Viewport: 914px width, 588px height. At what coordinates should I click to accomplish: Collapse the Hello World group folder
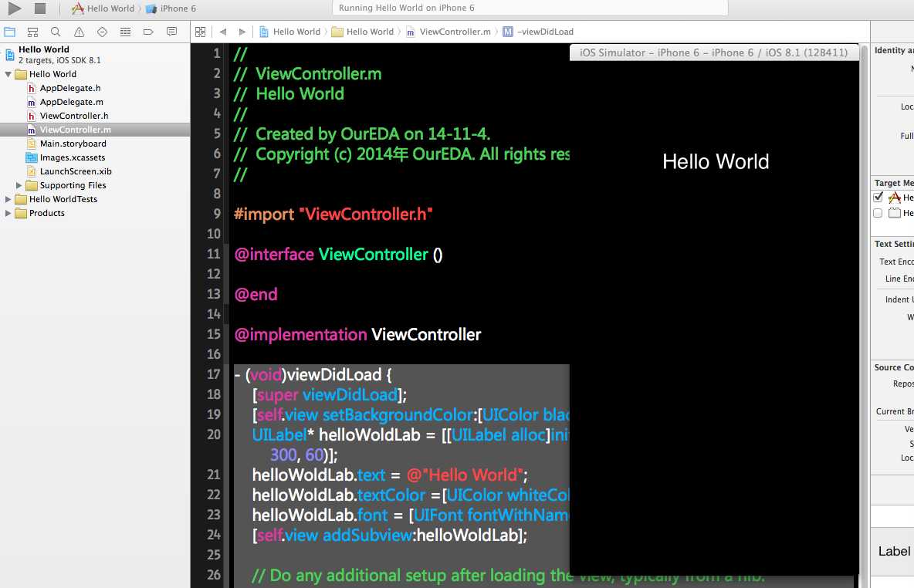click(8, 75)
